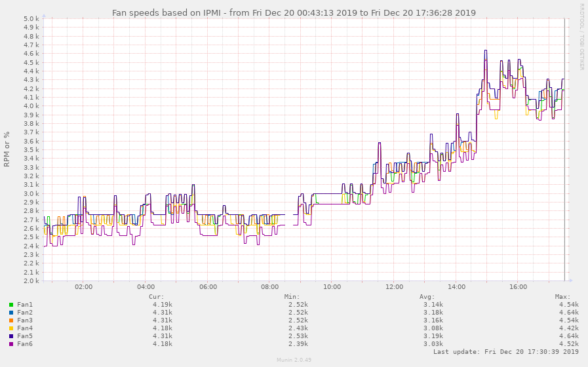The height and width of the screenshot is (367, 588).
Task: Click the blue Fan2 legend color swatch
Action: coord(11,313)
